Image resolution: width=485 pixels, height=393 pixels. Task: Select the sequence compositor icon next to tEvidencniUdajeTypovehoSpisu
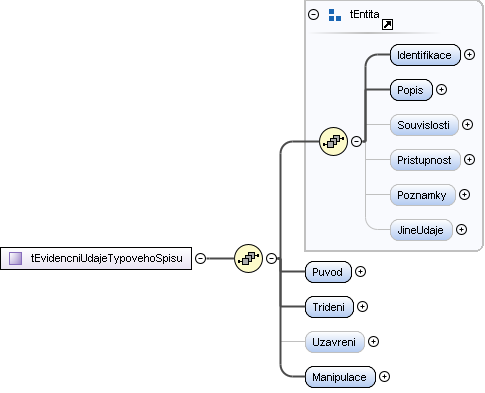coord(248,258)
